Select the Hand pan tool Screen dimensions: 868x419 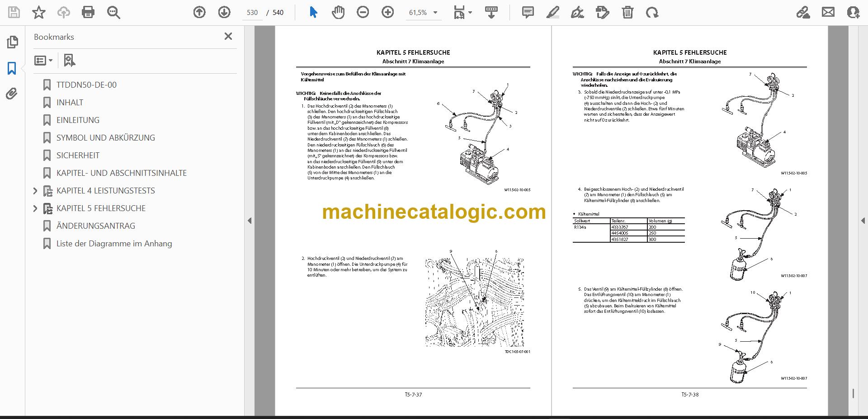(338, 12)
